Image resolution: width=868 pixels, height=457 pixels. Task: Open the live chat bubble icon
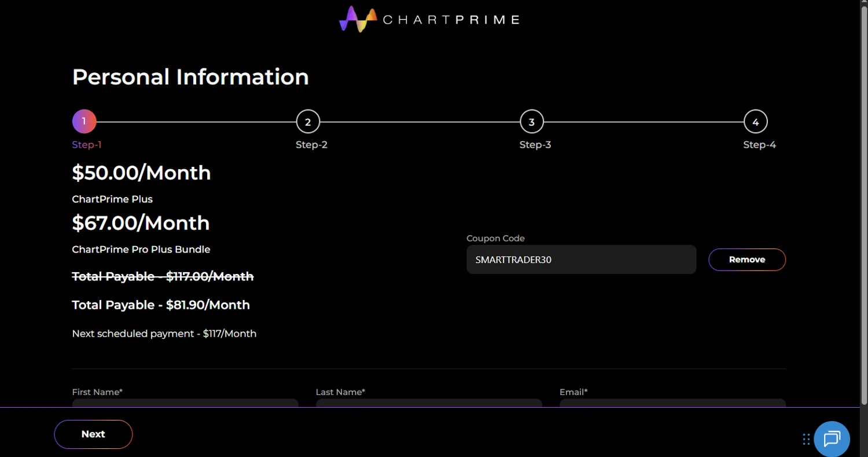coord(832,439)
